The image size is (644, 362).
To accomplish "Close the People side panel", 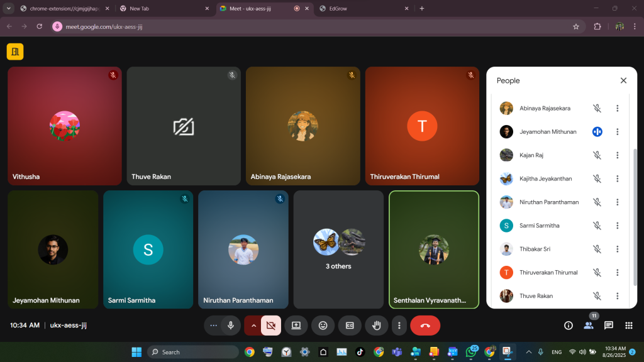I will click(x=623, y=80).
